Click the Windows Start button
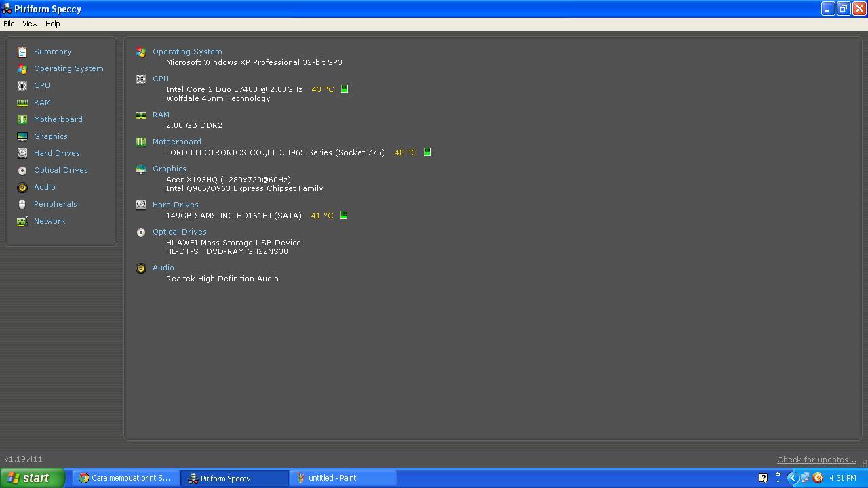This screenshot has height=488, width=868. pyautogui.click(x=32, y=478)
